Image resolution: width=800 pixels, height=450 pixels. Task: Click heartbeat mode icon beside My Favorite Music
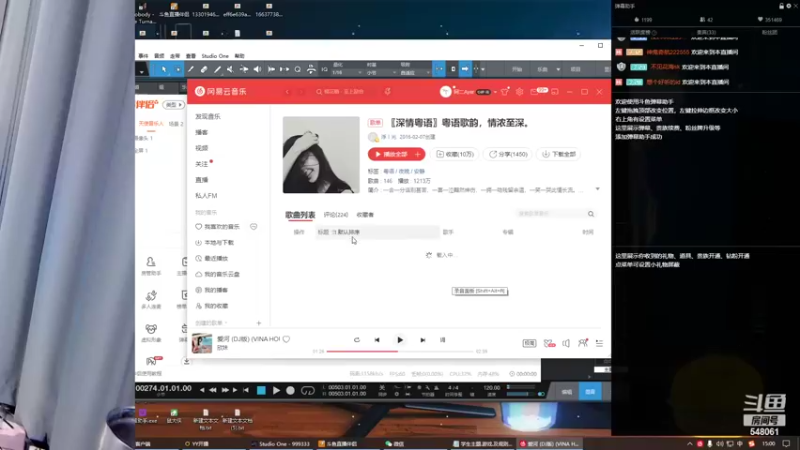(254, 227)
